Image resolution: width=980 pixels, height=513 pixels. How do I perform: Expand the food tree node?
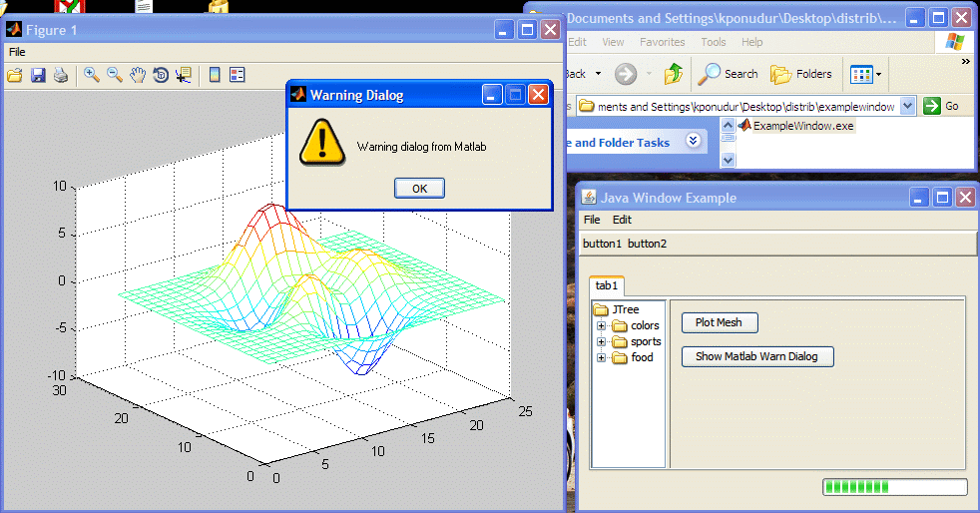601,358
